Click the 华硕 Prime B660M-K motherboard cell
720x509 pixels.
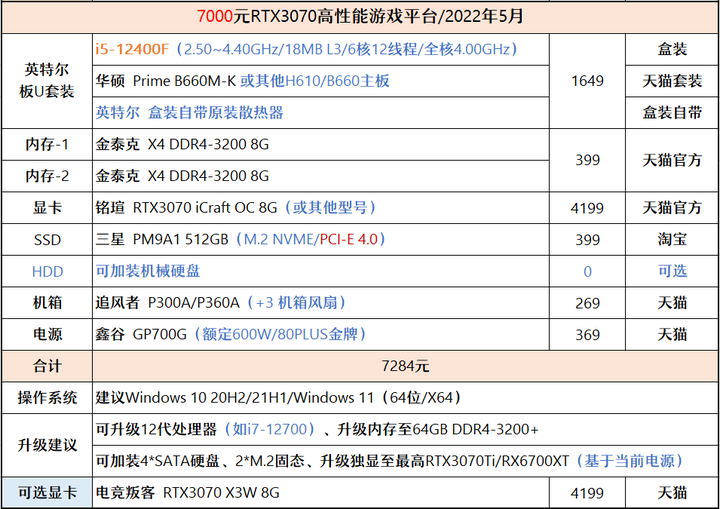tap(321, 81)
